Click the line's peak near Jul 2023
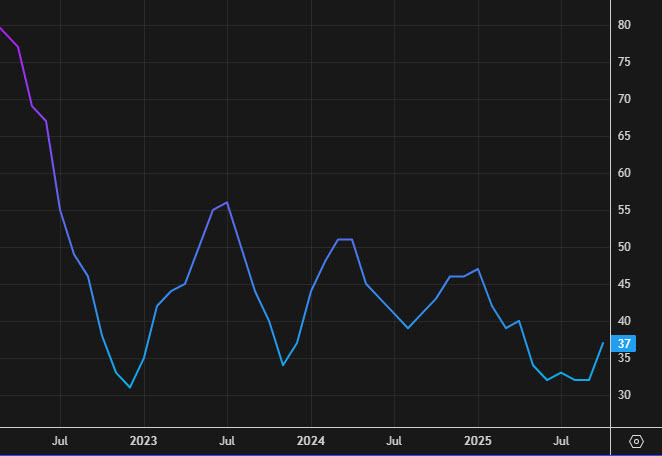662x456 pixels. coord(227,203)
